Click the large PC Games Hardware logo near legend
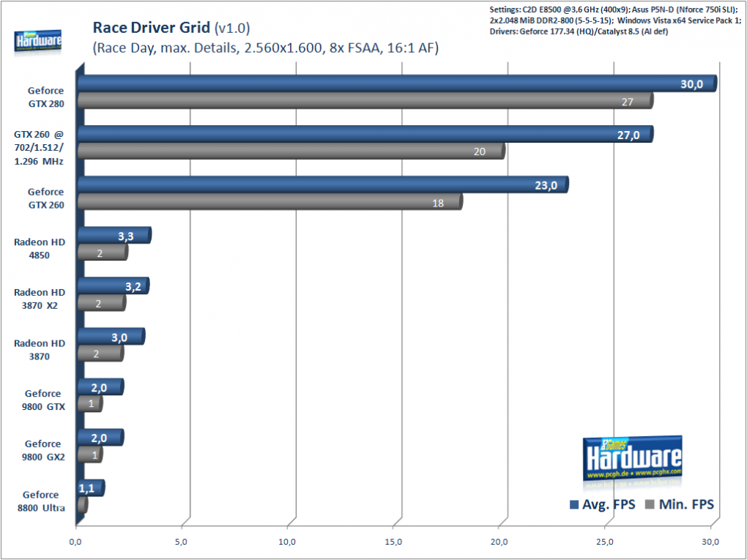The width and height of the screenshot is (747, 560). (633, 458)
